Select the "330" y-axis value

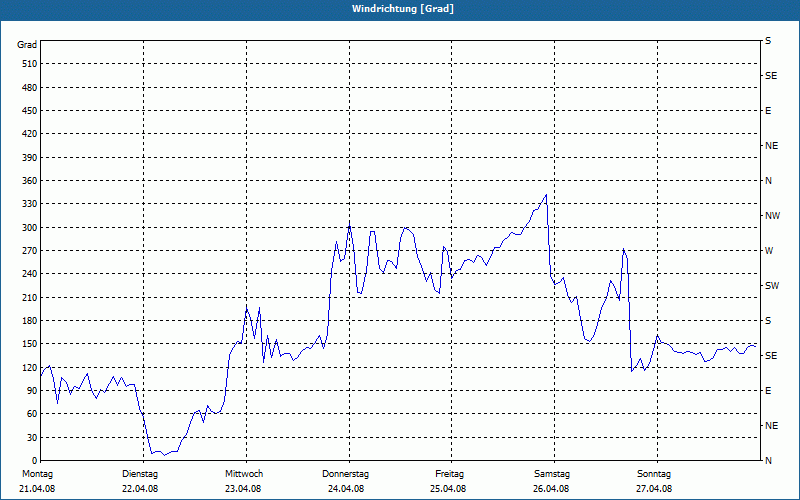click(x=30, y=204)
